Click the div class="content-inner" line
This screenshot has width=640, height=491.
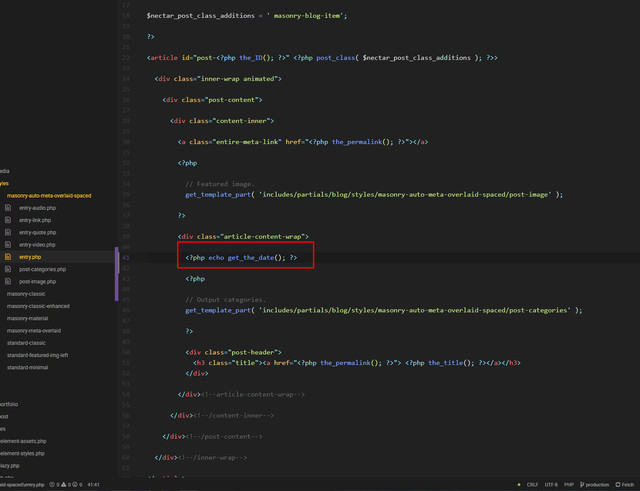coord(222,120)
